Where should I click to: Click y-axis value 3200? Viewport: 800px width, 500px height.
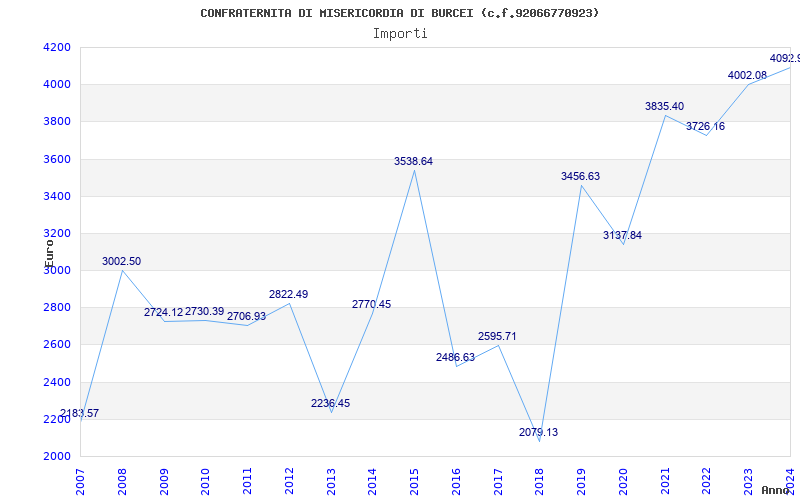57,233
